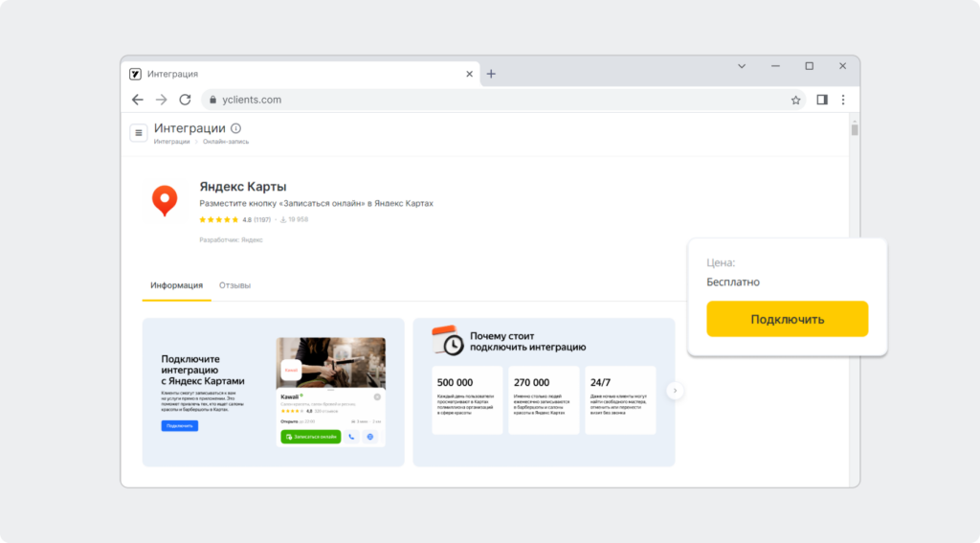Click the download count 19 958

[294, 219]
